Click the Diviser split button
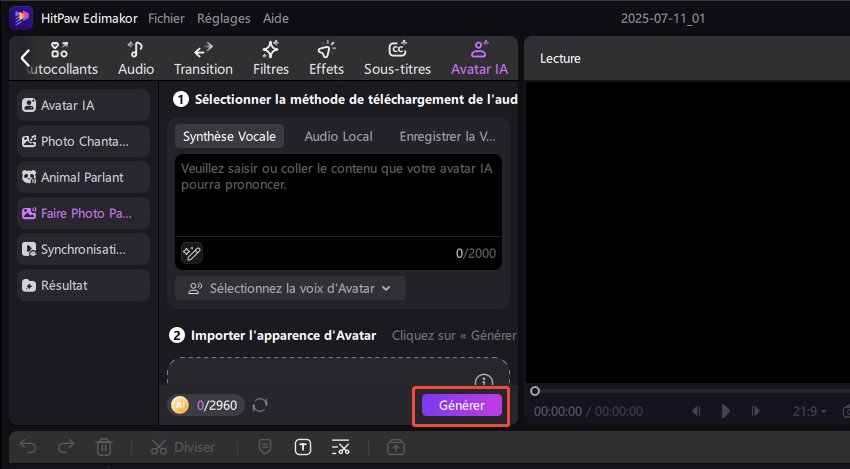The width and height of the screenshot is (850, 469). pos(183,447)
